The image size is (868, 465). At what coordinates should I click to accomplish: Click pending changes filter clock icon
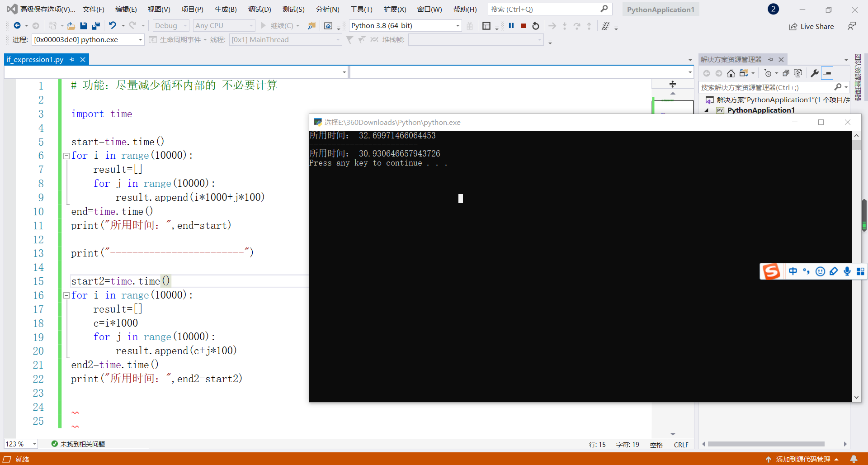(768, 73)
